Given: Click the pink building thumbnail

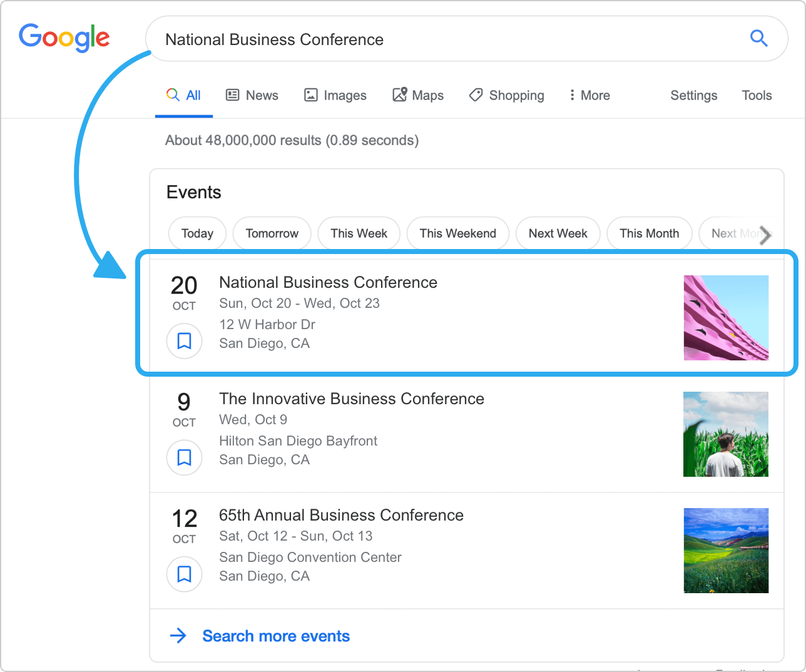Looking at the screenshot, I should click(726, 318).
